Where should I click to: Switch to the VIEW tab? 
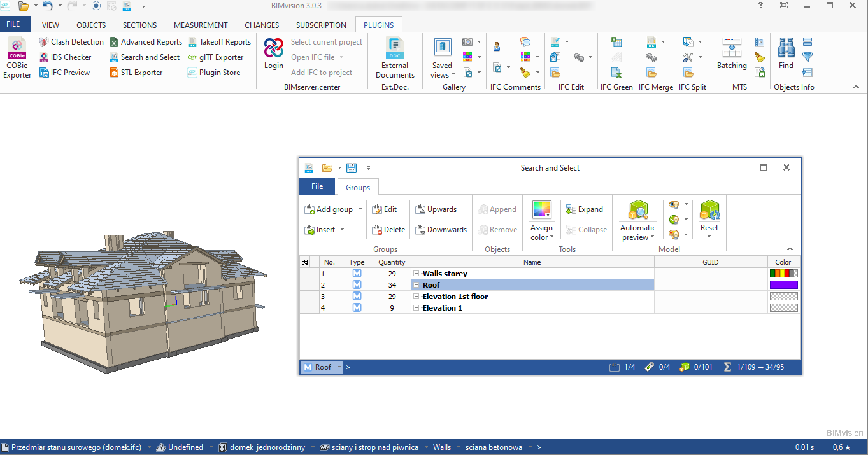50,25
